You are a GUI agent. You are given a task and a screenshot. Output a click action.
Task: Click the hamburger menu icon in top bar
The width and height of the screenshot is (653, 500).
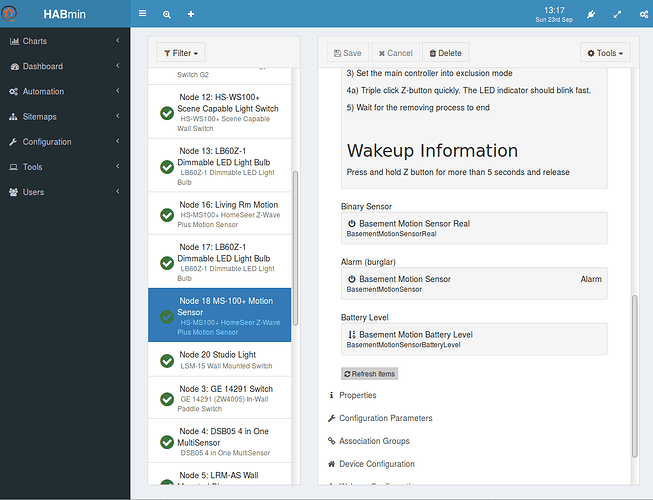pyautogui.click(x=142, y=15)
